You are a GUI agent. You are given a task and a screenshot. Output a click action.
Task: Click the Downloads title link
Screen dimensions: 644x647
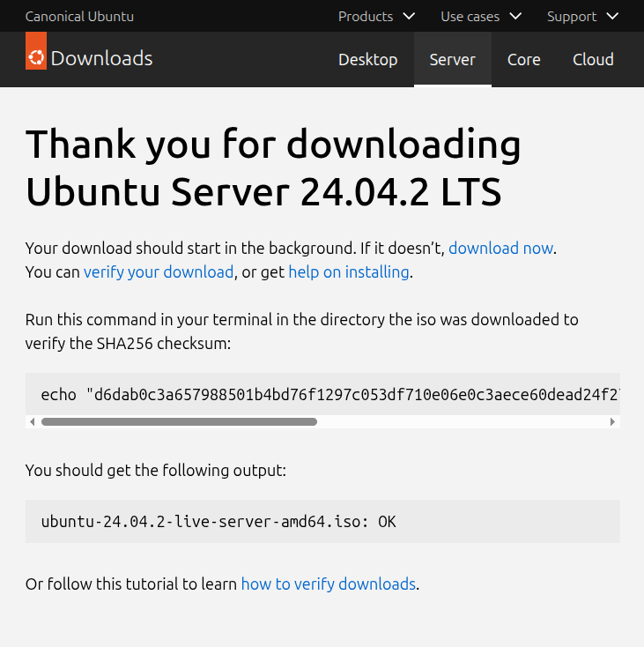point(101,59)
